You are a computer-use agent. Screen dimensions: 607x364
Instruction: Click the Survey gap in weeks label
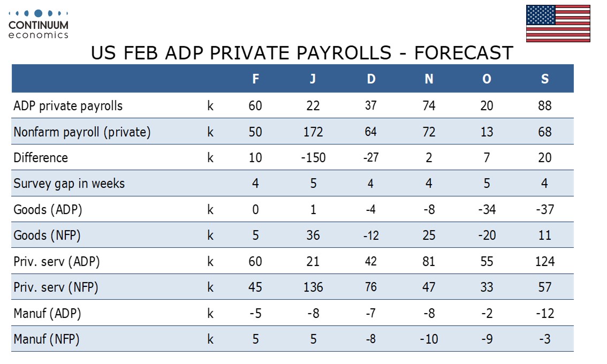(69, 184)
